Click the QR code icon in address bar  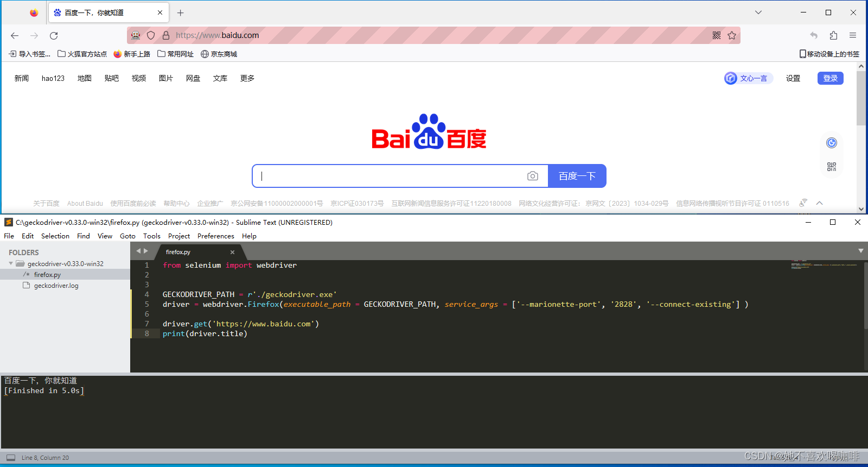pos(717,35)
